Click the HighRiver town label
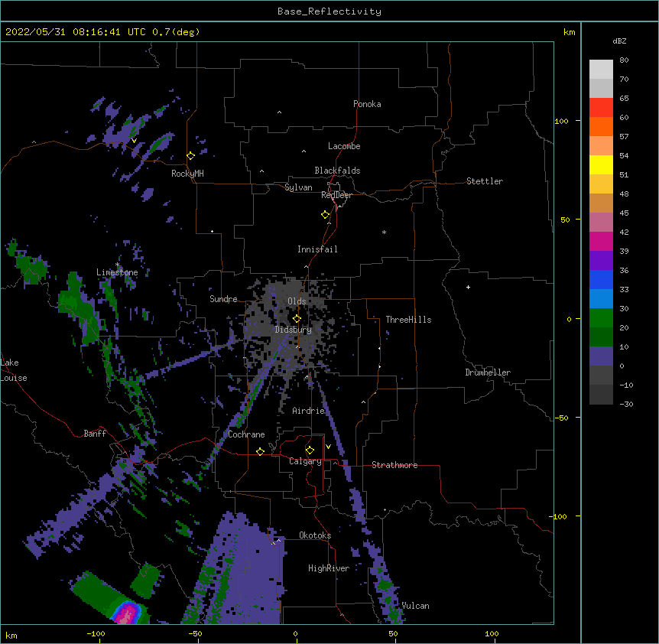 tap(329, 568)
